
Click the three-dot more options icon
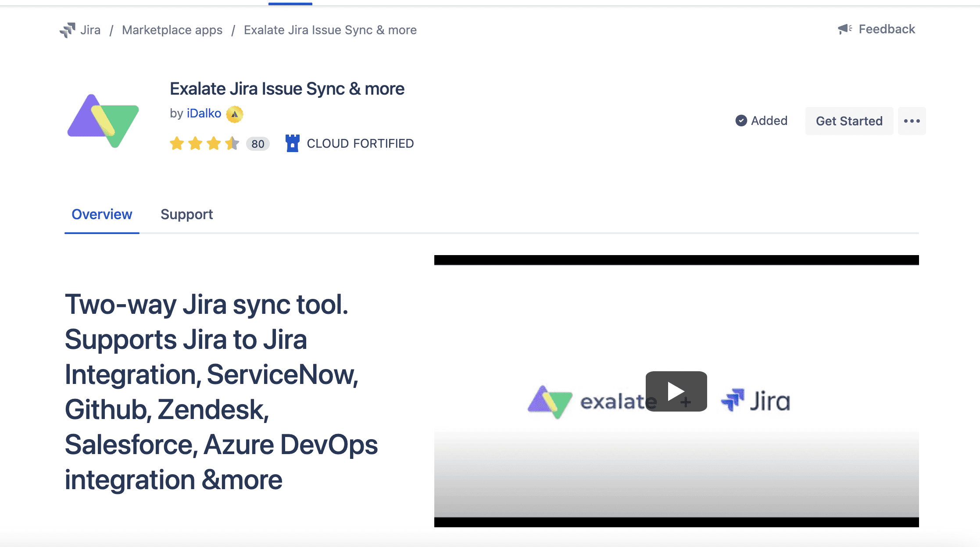pyautogui.click(x=912, y=121)
